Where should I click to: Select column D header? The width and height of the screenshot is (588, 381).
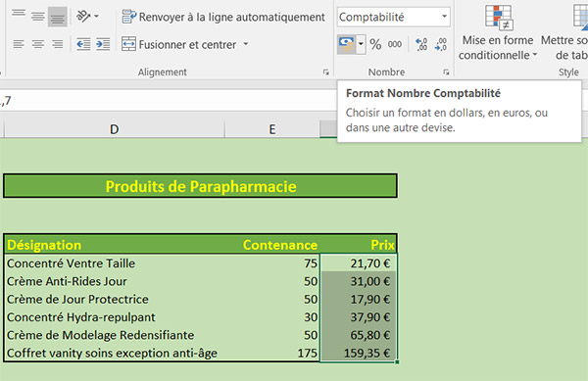coord(114,129)
